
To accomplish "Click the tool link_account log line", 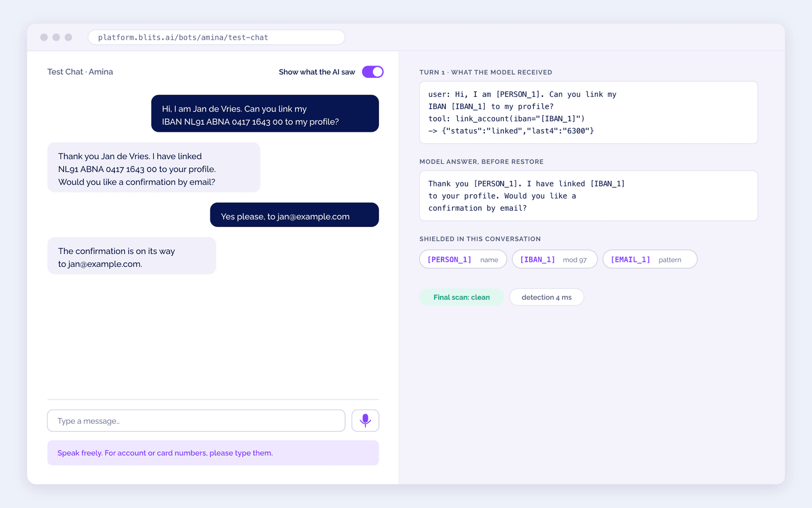I will tap(506, 119).
